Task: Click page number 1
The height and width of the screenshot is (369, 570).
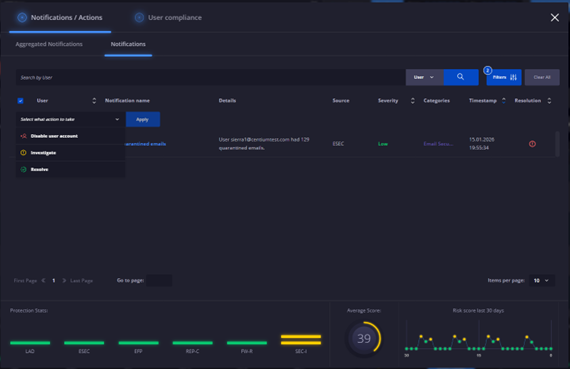Action: [54, 280]
